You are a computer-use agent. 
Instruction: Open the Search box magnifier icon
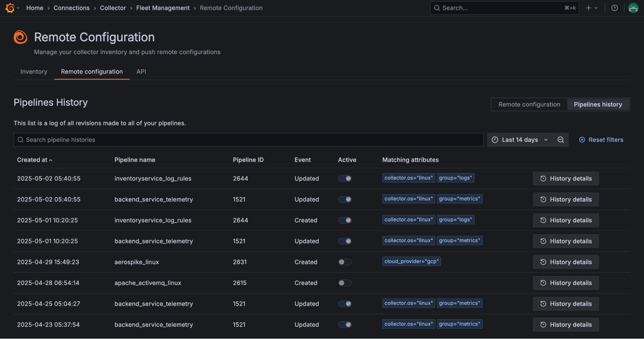tap(437, 8)
